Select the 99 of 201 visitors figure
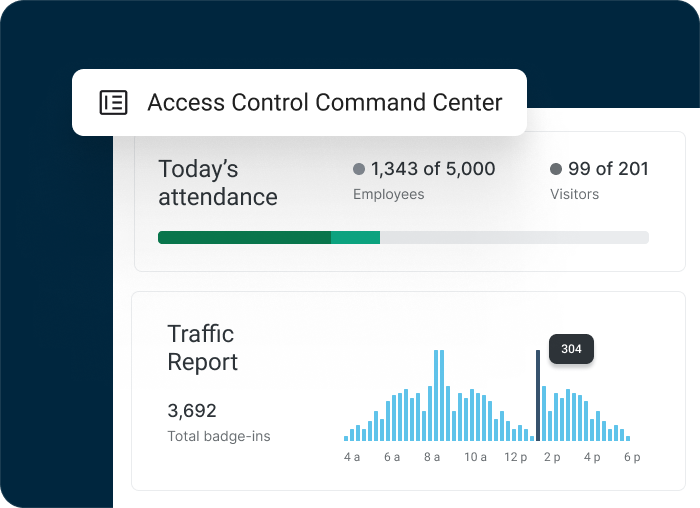 [x=608, y=169]
